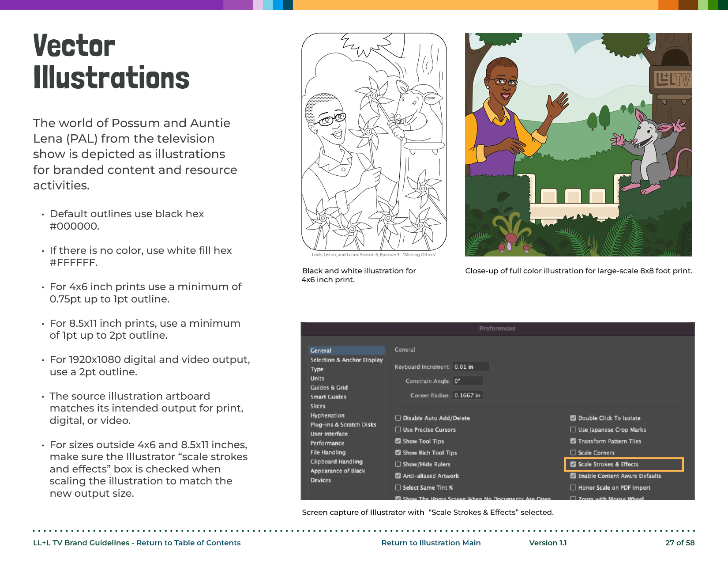This screenshot has height=563, width=728.
Task: Follow the Return to Illustration Main link
Action: point(431,543)
